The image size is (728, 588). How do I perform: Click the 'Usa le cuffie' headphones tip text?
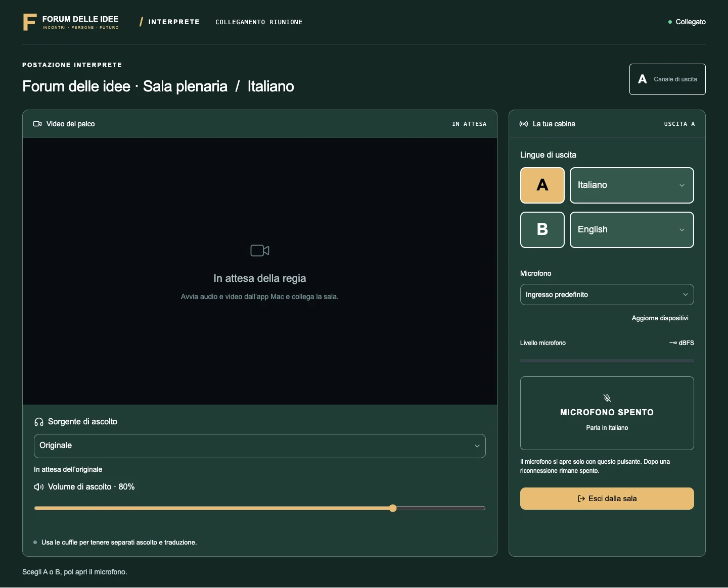click(x=119, y=543)
